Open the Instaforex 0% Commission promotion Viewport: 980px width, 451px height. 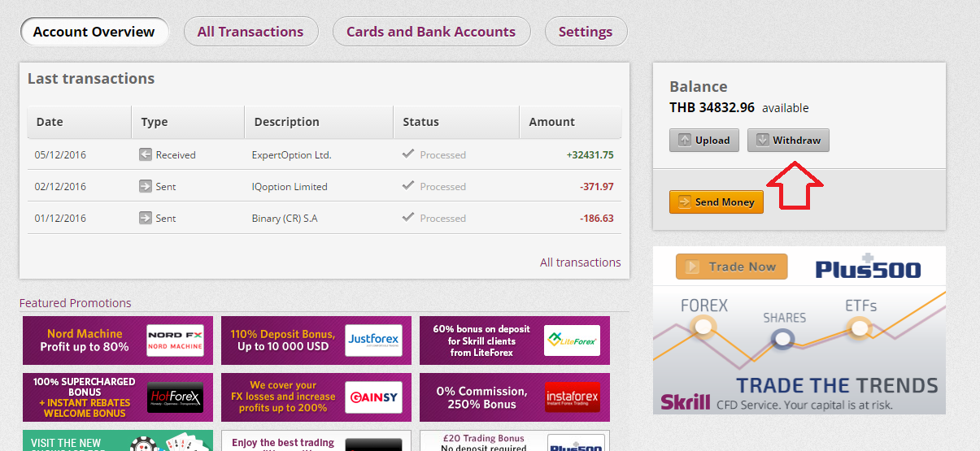[x=515, y=397]
